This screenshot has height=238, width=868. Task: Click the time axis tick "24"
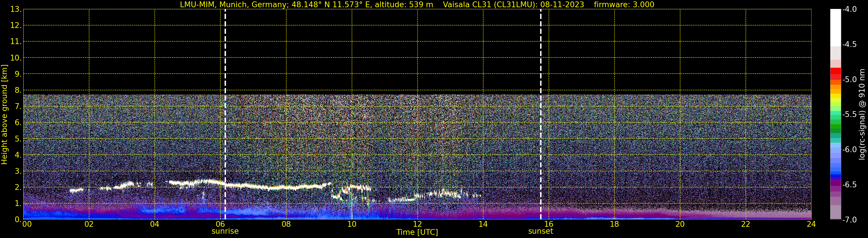(811, 224)
